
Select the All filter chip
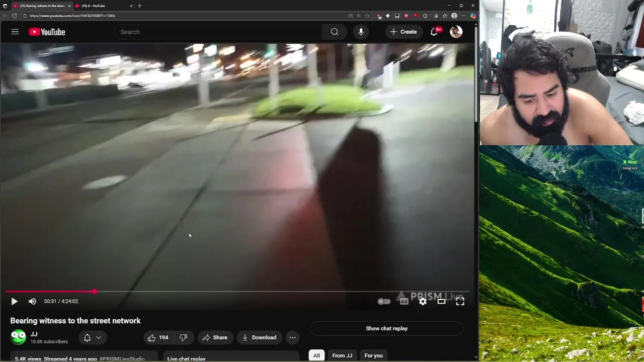(316, 355)
